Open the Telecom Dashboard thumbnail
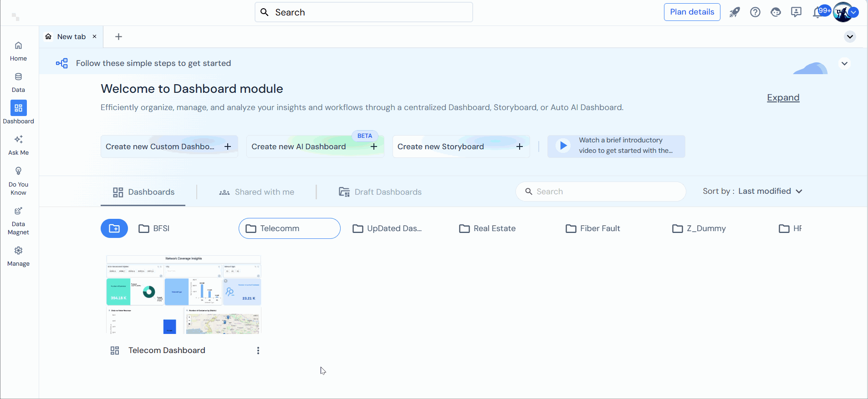The width and height of the screenshot is (868, 399). pyautogui.click(x=184, y=295)
